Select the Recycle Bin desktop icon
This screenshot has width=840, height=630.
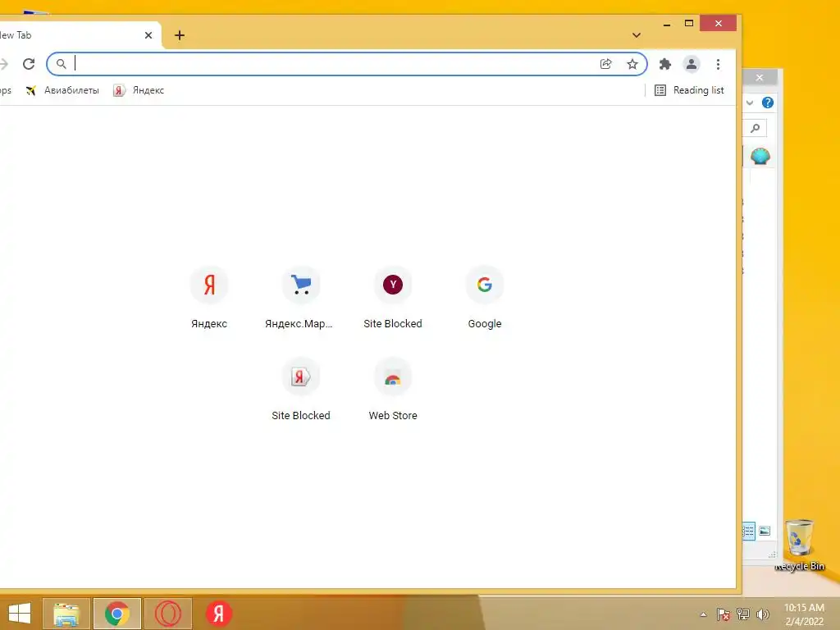click(x=799, y=545)
